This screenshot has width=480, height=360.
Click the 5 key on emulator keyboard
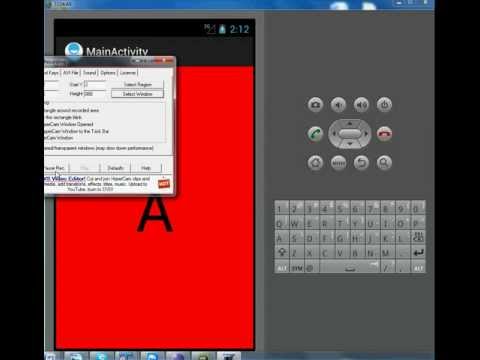[x=342, y=207]
